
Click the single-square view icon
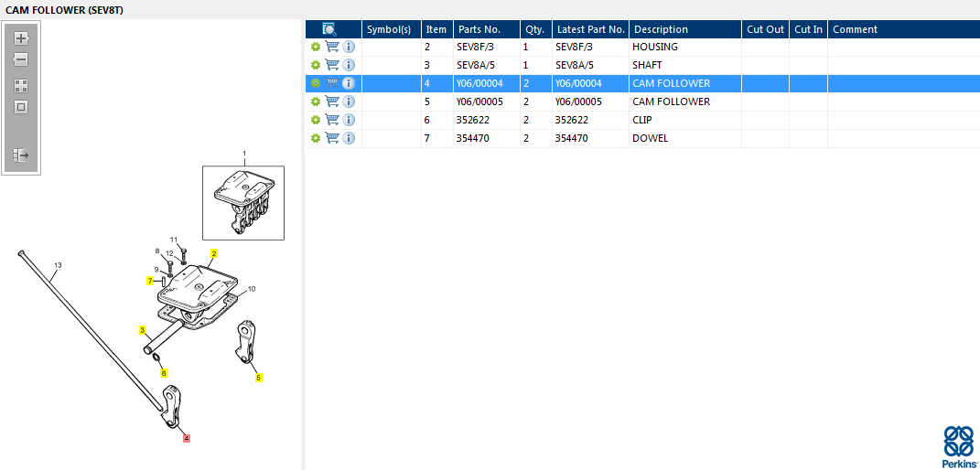coord(21,107)
